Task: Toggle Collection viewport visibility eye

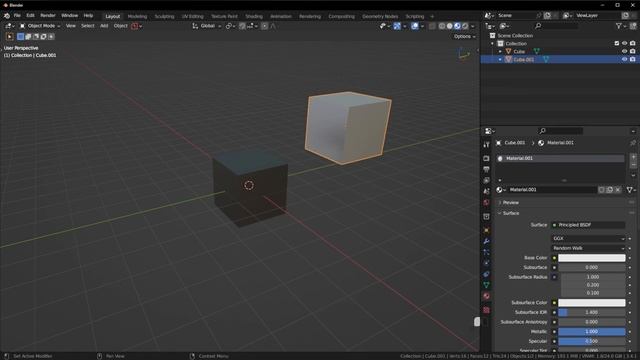Action: click(624, 43)
